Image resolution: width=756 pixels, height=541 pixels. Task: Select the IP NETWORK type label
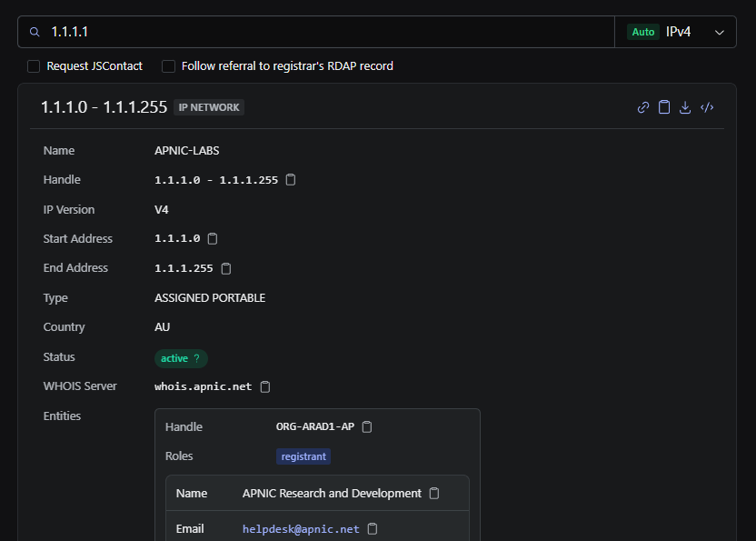[208, 106]
